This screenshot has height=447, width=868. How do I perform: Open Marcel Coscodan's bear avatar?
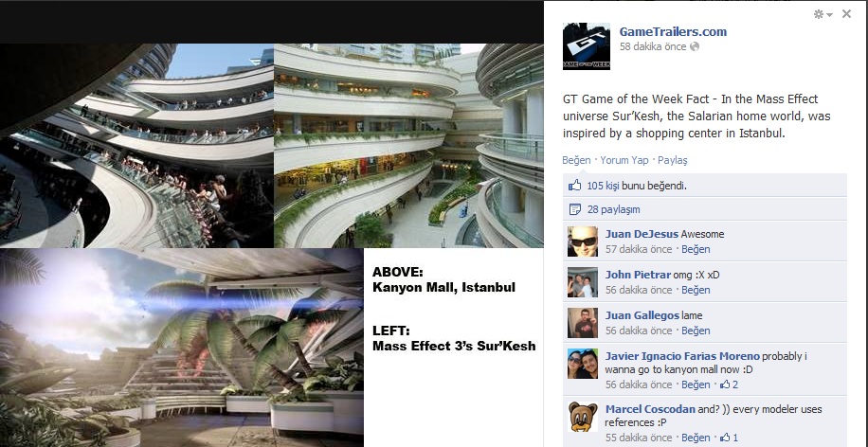coord(583,416)
